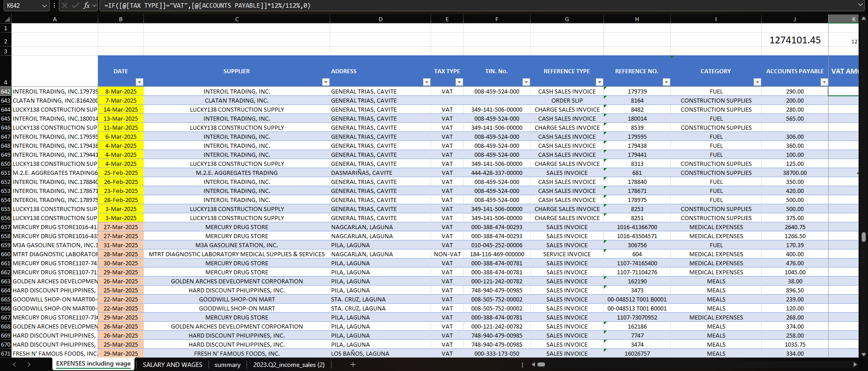868x371 pixels.
Task: Click inside the formula bar text
Action: point(208,5)
